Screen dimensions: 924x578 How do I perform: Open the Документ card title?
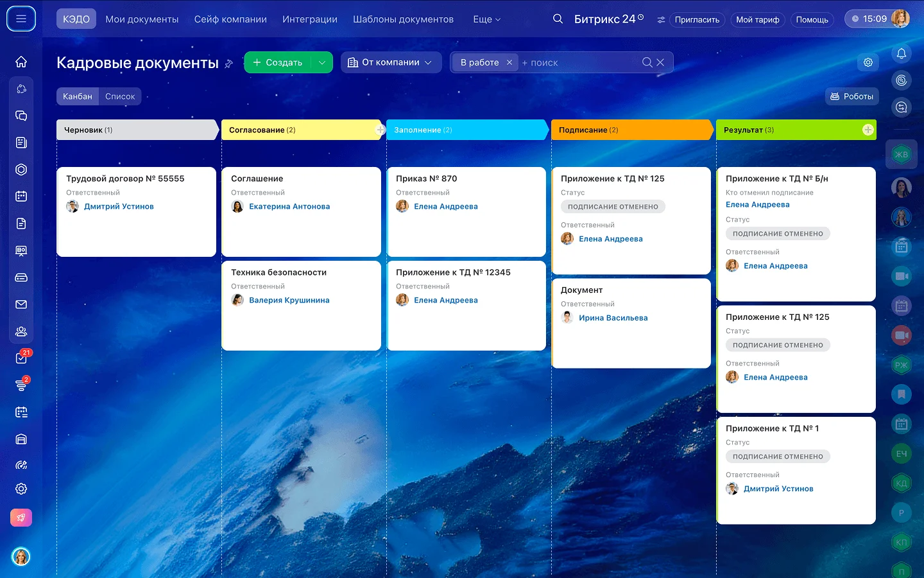581,290
